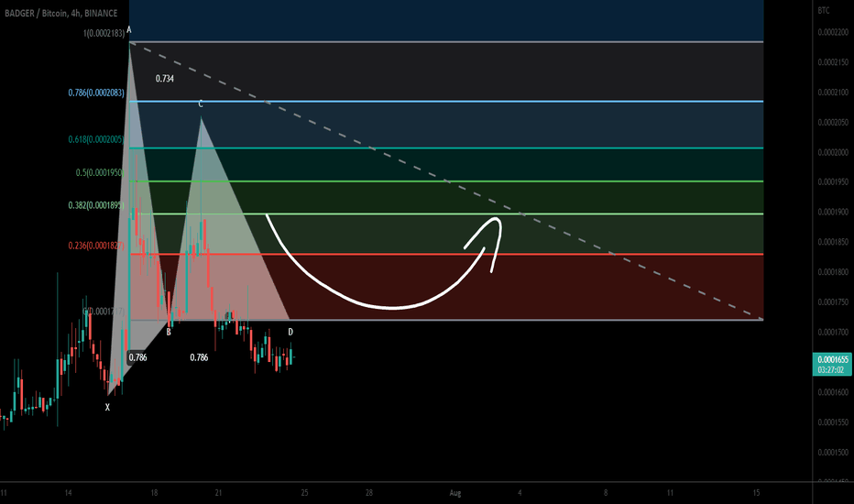Click the 14 date label on time axis

pos(68,493)
